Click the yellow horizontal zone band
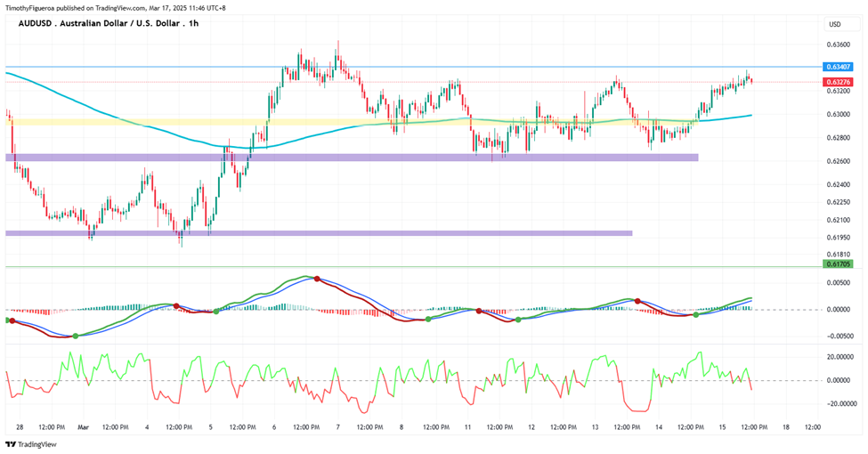Viewport: 868px width, 454px height. coord(166,121)
